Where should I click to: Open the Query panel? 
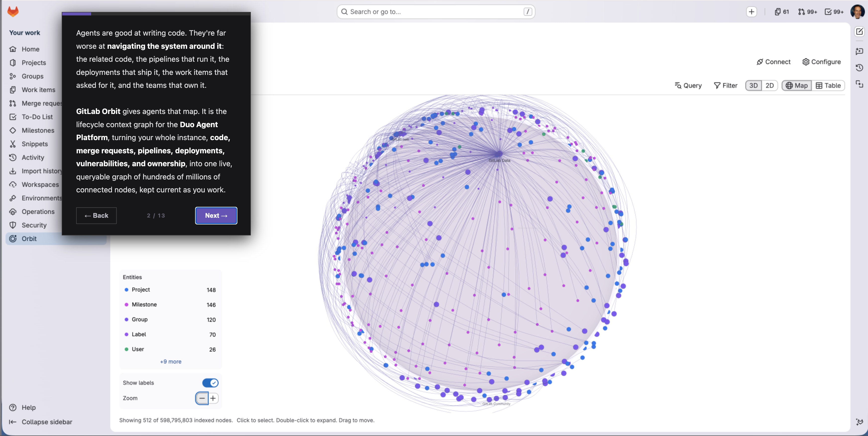(688, 86)
